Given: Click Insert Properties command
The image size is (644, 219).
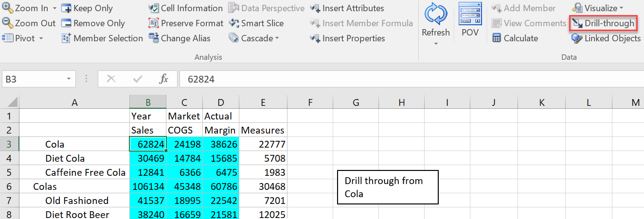Looking at the screenshot, I should (x=347, y=38).
